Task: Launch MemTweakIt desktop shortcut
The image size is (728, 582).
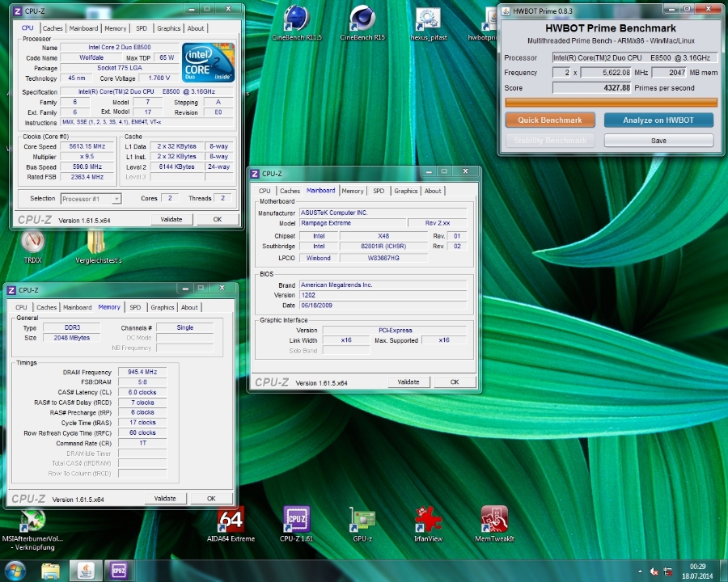Action: 494,524
